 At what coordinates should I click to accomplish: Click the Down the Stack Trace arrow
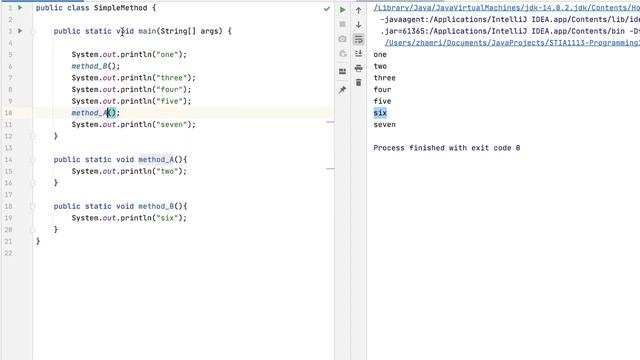(x=358, y=24)
